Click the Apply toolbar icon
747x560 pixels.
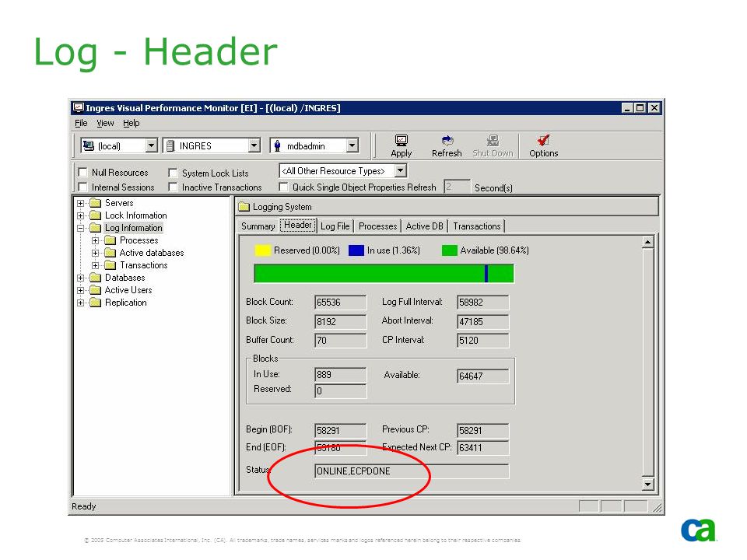click(x=402, y=141)
